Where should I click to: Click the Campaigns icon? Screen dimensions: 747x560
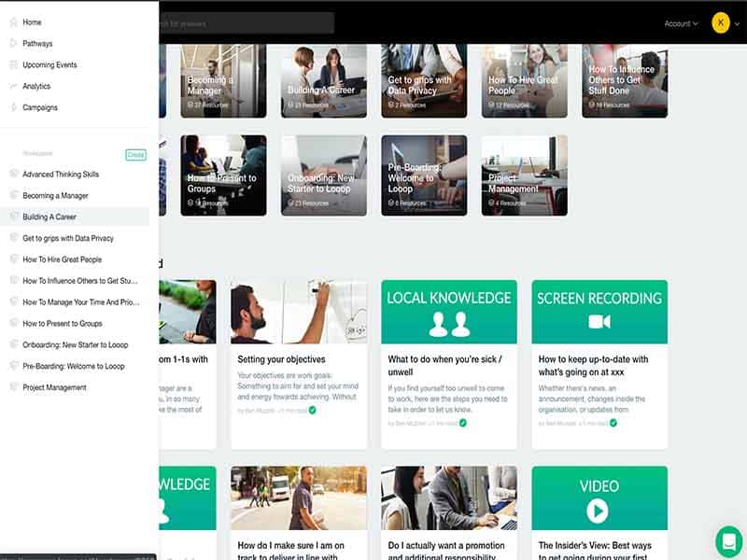tap(13, 107)
